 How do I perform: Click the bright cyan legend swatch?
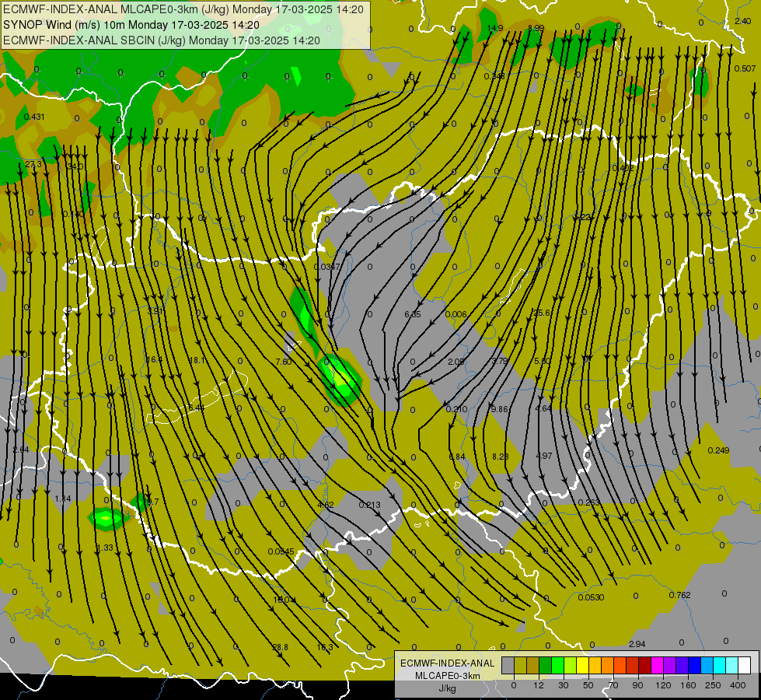[x=719, y=666]
